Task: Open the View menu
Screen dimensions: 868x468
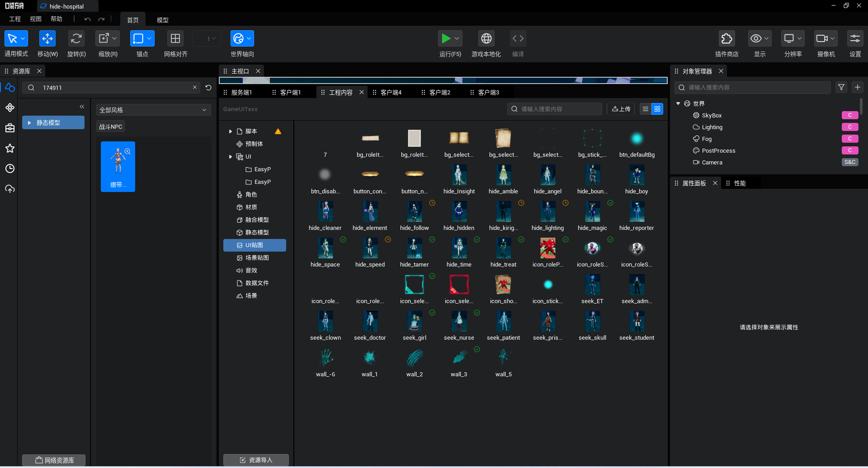Action: 36,19
